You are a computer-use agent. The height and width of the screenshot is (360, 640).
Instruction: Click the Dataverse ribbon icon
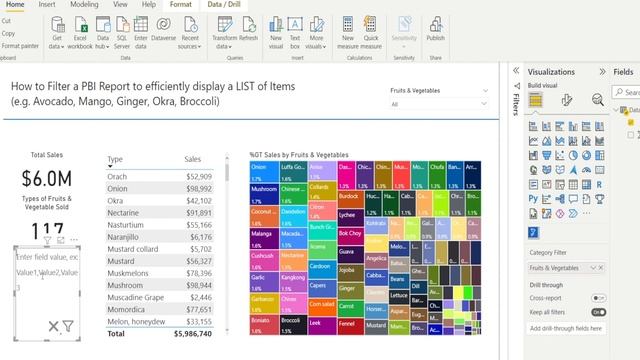pyautogui.click(x=163, y=29)
